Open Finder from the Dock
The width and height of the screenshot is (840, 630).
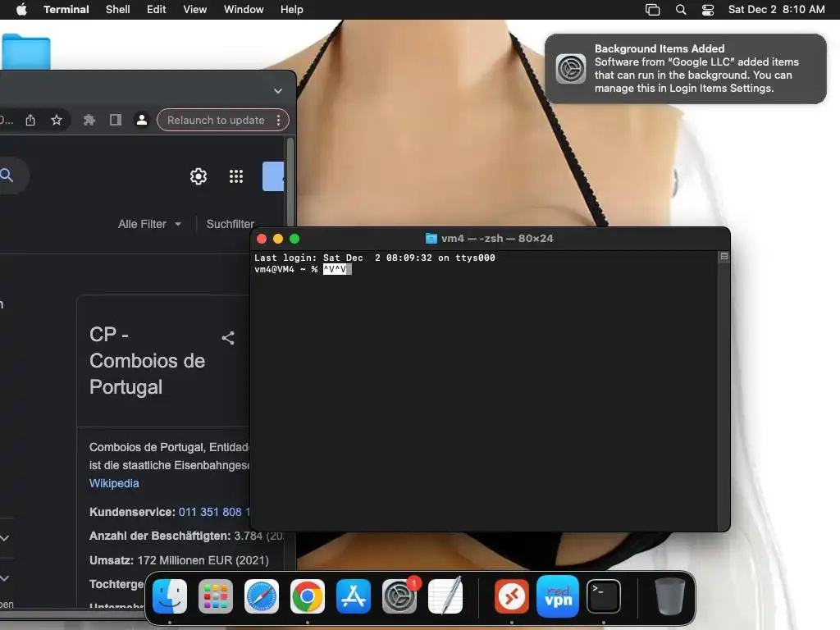click(170, 596)
